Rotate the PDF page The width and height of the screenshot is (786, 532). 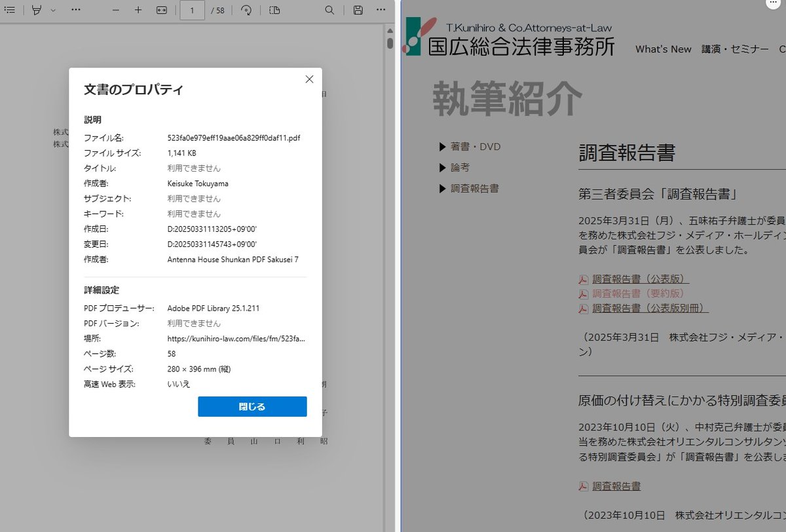[x=247, y=10]
